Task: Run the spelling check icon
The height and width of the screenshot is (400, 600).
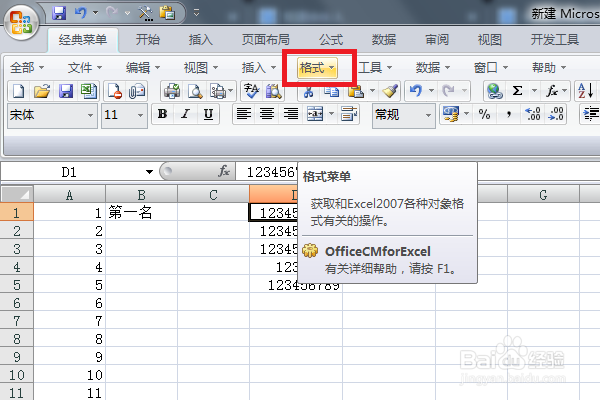Action: click(251, 91)
